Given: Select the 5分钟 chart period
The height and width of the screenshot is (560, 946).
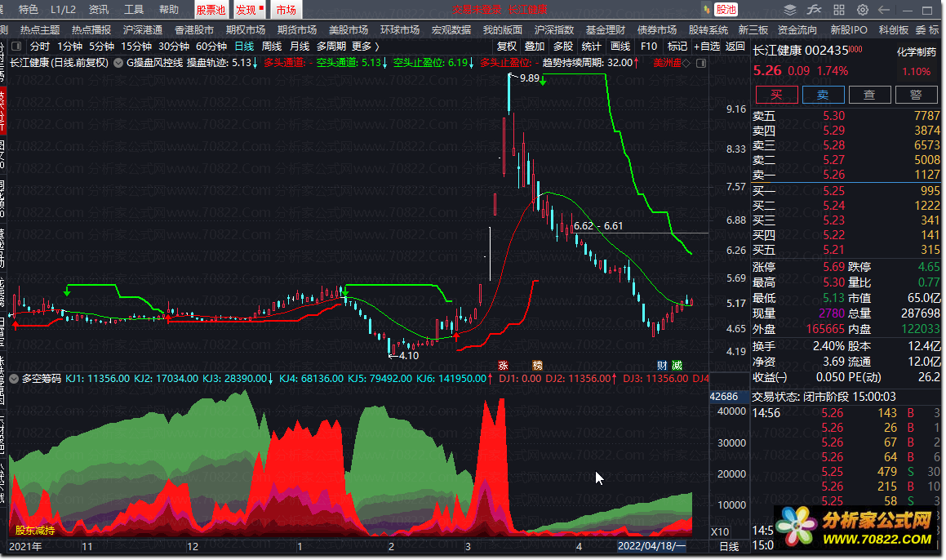Looking at the screenshot, I should pyautogui.click(x=102, y=47).
